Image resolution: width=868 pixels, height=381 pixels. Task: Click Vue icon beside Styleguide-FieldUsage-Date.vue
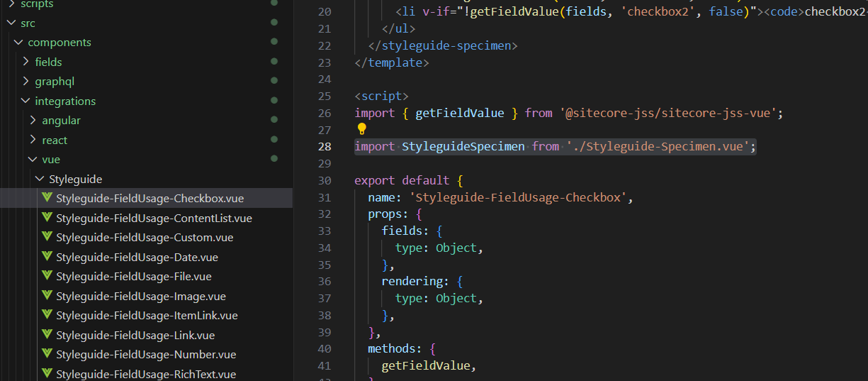point(47,257)
